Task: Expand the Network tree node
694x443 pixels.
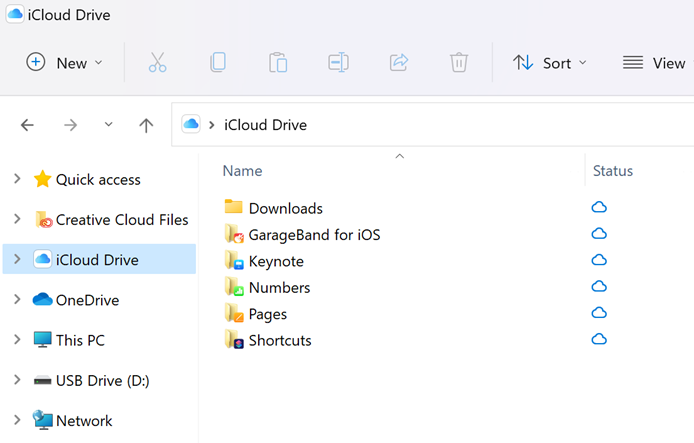Action: tap(17, 420)
